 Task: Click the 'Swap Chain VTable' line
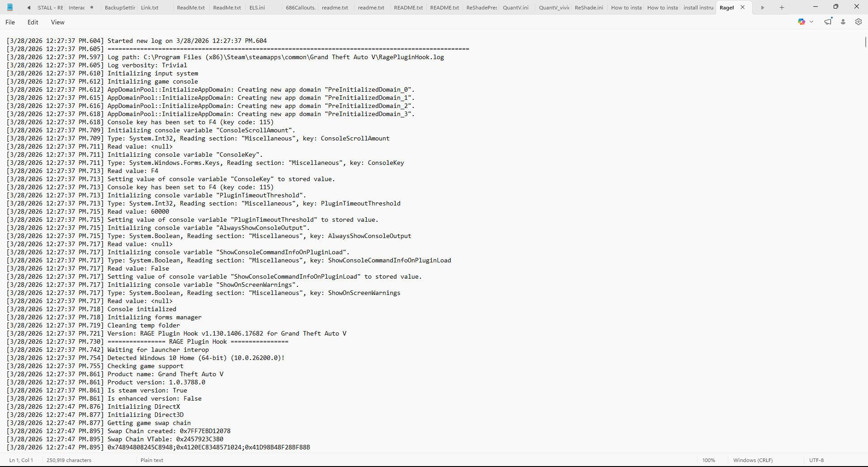tap(115, 439)
